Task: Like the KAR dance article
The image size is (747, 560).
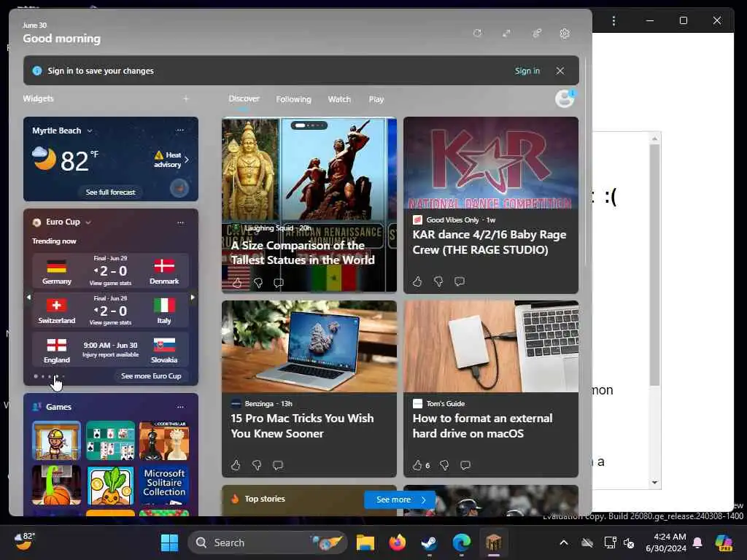Action: (417, 281)
